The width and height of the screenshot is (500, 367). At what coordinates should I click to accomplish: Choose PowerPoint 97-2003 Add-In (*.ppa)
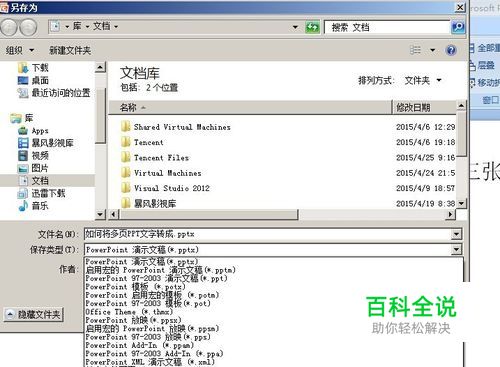coord(154,353)
